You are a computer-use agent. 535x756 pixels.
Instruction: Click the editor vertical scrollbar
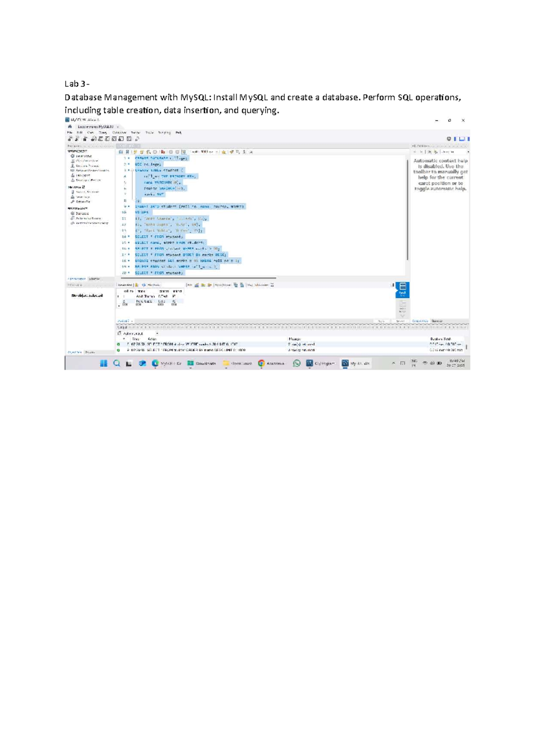(407, 210)
